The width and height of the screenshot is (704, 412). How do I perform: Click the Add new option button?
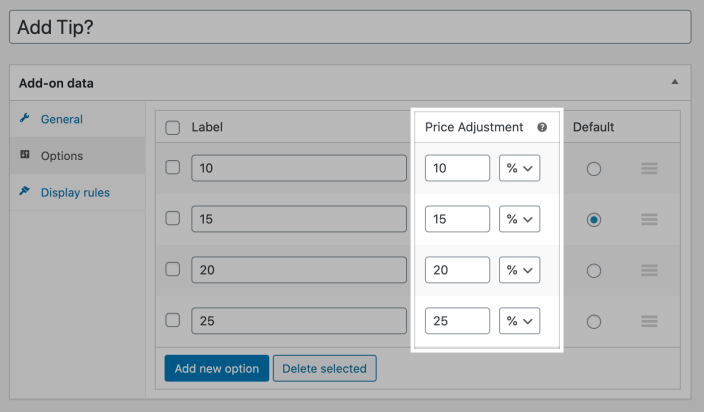pos(216,368)
